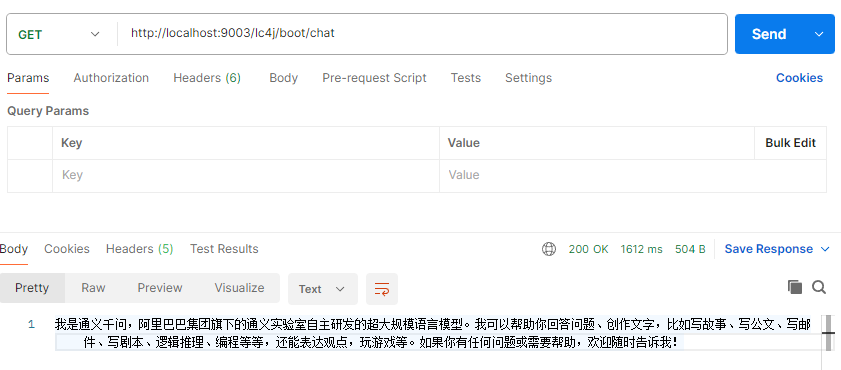Viewport: 841px width, 370px height.
Task: Open the Settings tab
Action: click(528, 78)
